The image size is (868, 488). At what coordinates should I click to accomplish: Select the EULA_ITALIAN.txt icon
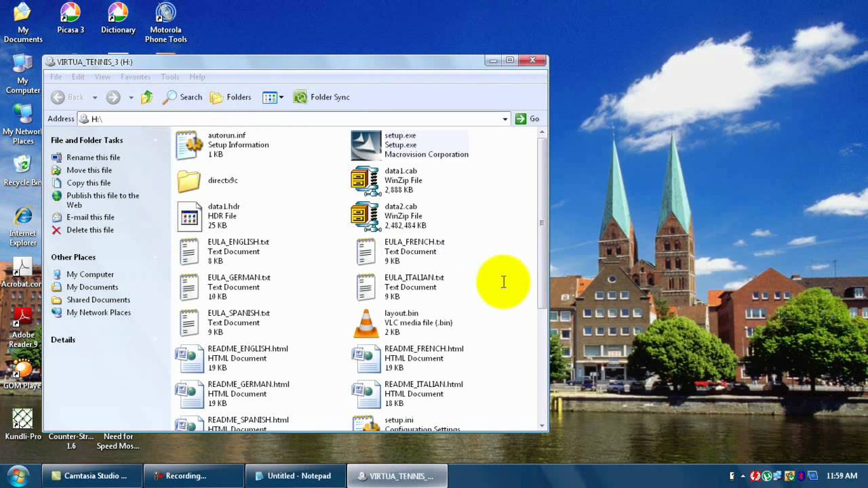click(366, 287)
